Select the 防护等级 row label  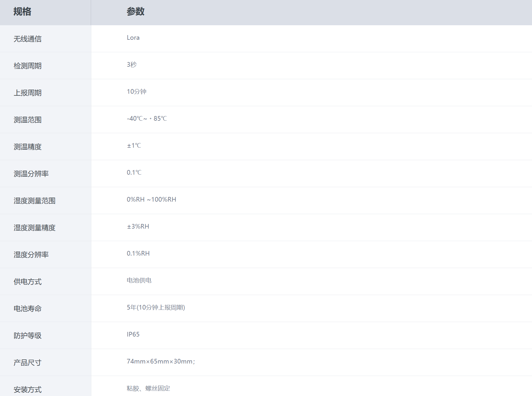(28, 336)
